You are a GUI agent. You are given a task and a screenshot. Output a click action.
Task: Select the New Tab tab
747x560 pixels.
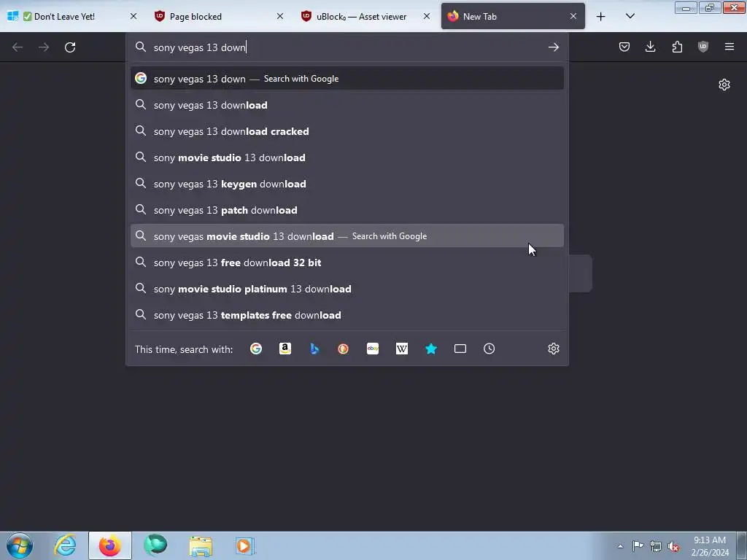tap(513, 17)
